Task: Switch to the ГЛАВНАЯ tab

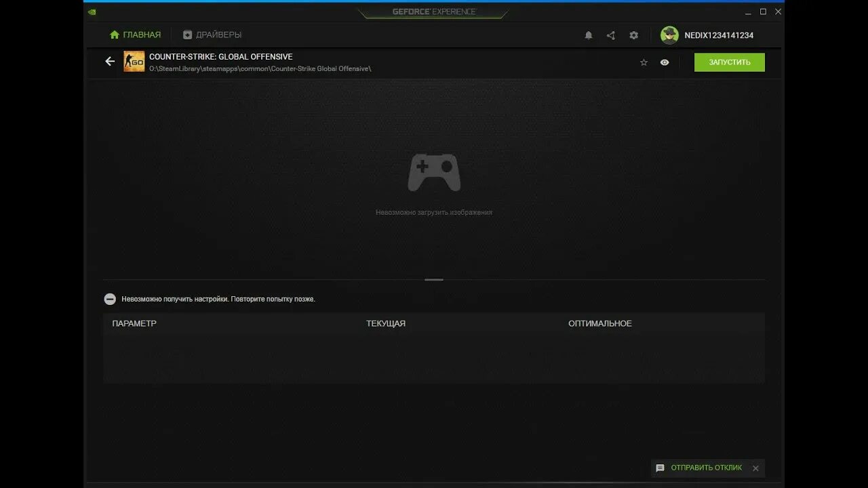Action: 142,35
